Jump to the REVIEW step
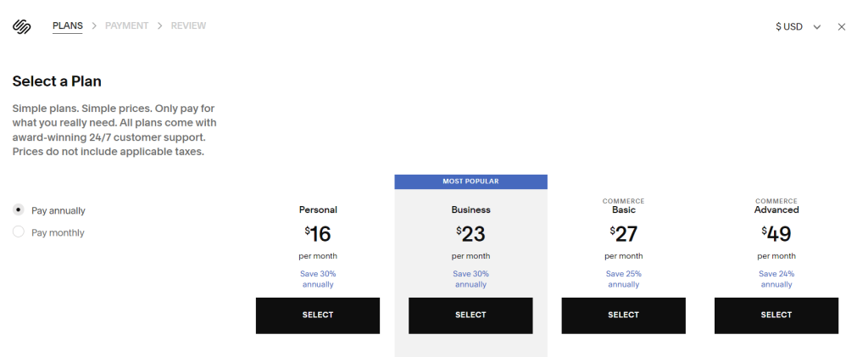This screenshot has height=357, width=868. (x=188, y=25)
